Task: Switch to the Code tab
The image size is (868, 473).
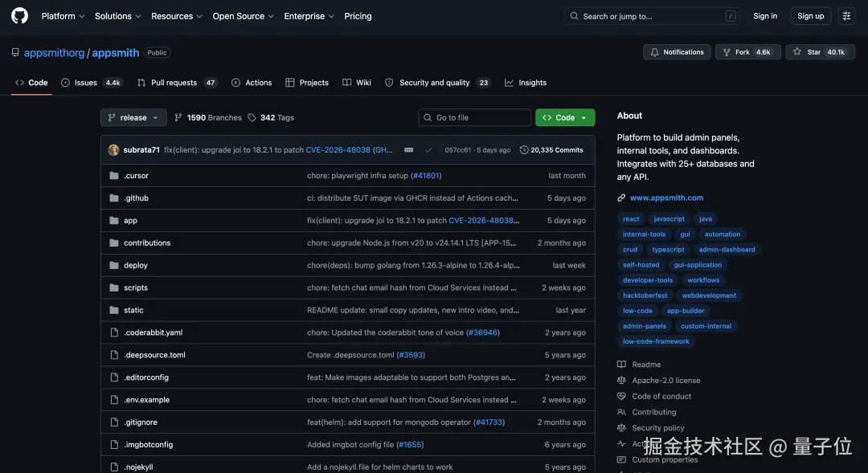Action: (31, 83)
